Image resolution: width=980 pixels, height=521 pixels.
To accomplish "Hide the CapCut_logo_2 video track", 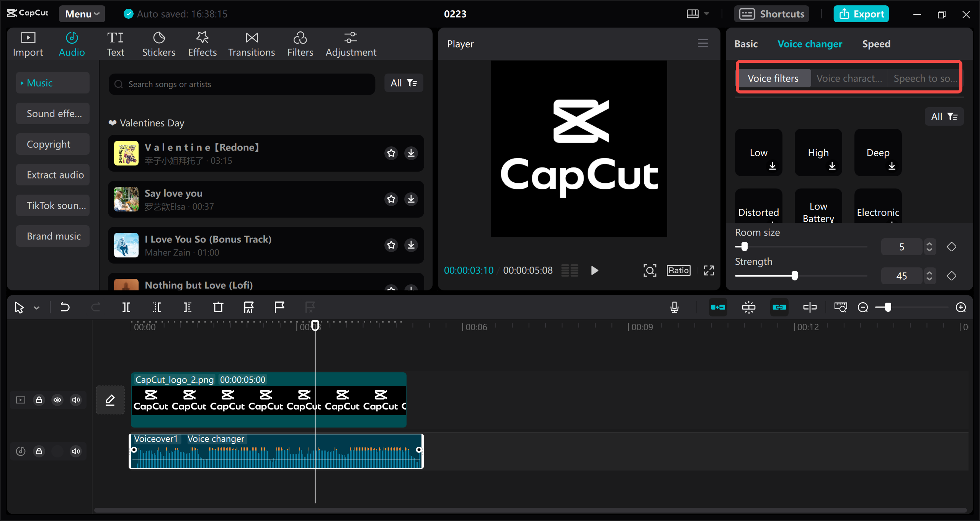I will [57, 400].
